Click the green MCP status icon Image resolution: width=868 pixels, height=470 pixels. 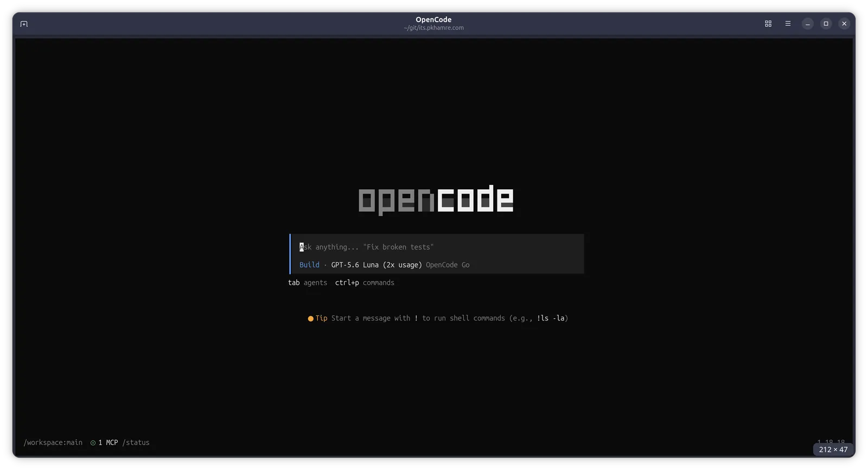tap(93, 443)
